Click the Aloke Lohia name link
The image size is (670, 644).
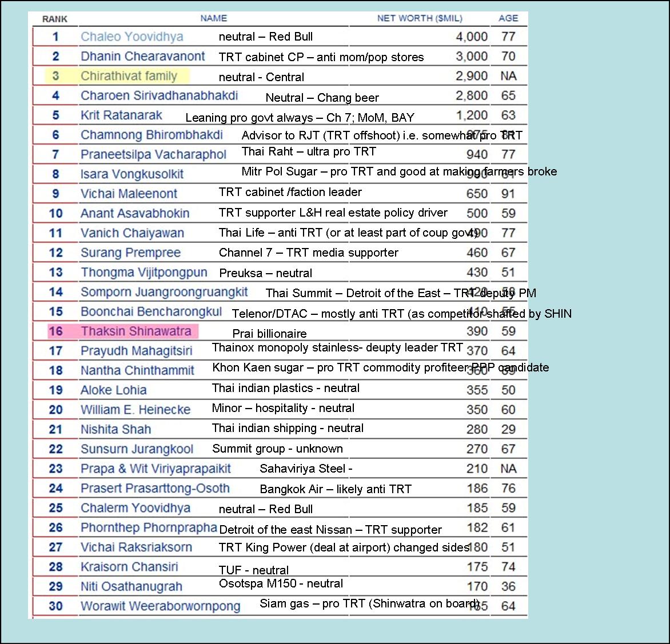coord(114,390)
